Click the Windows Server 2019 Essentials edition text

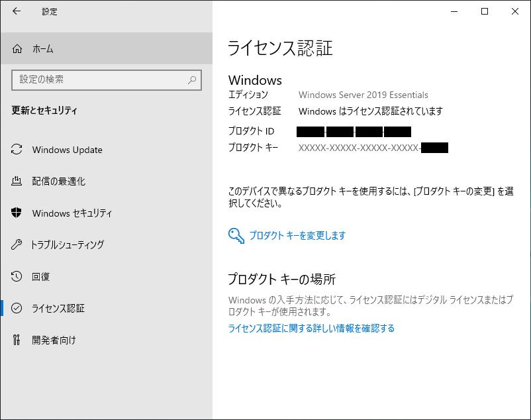click(363, 95)
